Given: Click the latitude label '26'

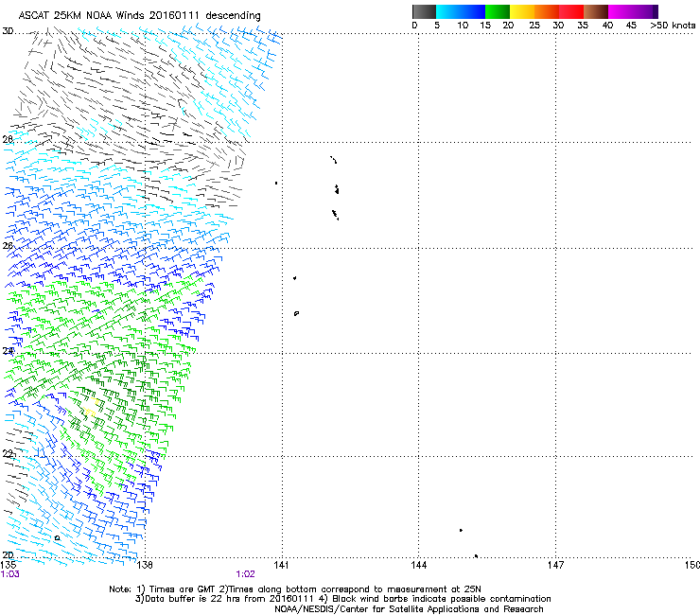Looking at the screenshot, I should (x=8, y=246).
